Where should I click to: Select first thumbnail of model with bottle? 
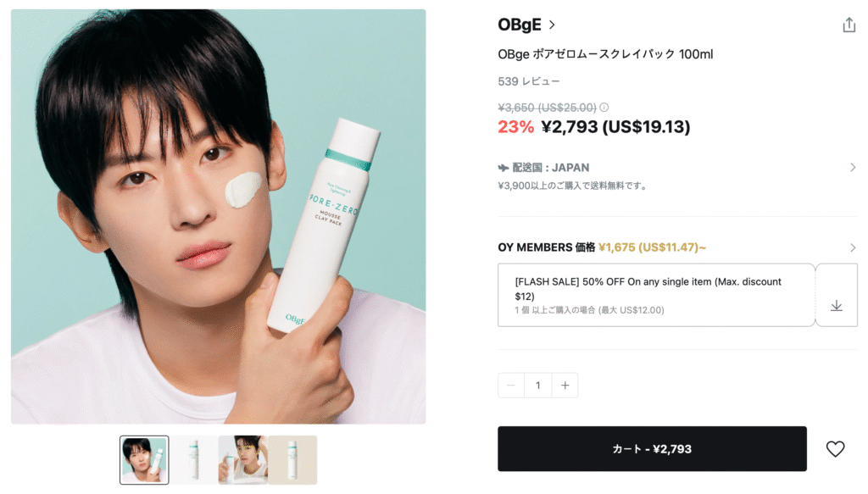pyautogui.click(x=144, y=460)
